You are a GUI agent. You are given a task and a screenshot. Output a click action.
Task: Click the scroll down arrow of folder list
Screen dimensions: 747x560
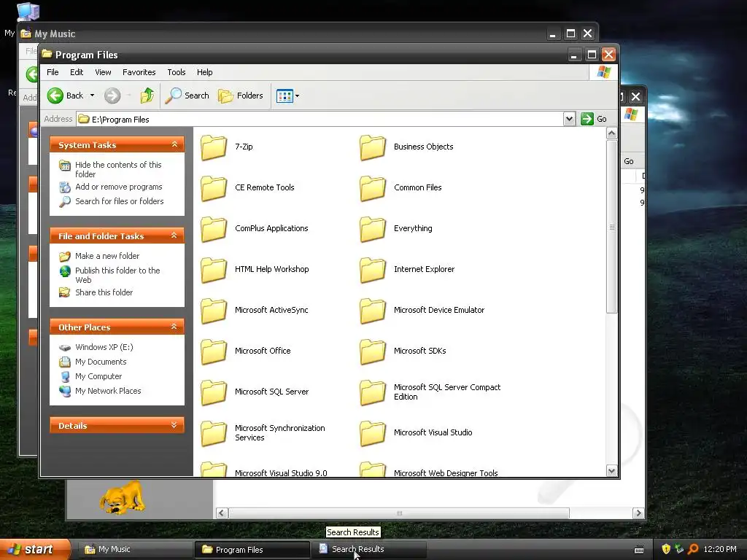612,471
